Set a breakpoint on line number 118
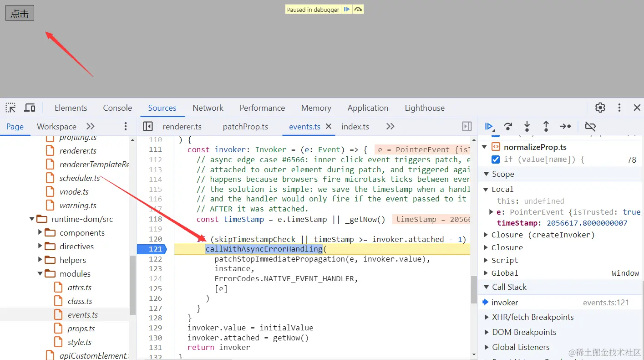Viewport: 644px width, 360px height. click(155, 219)
